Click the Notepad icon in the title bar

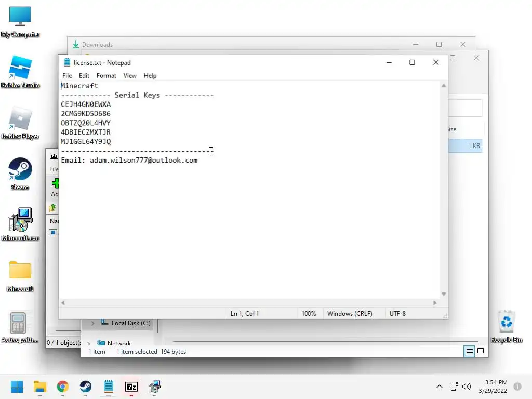point(67,62)
